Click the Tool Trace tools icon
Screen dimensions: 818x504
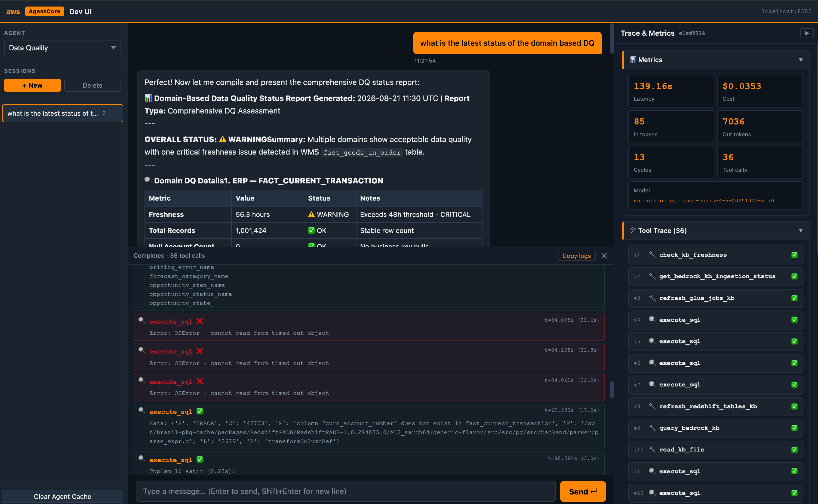(x=633, y=230)
